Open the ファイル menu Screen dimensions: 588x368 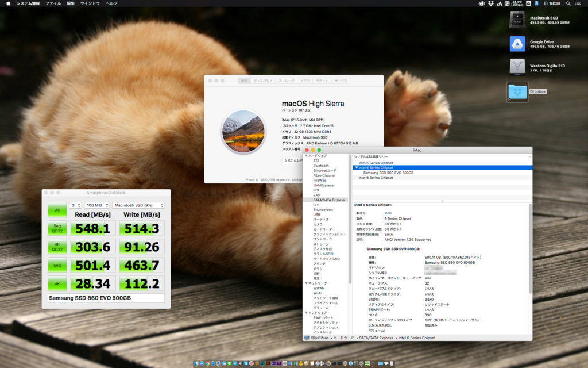click(x=53, y=3)
